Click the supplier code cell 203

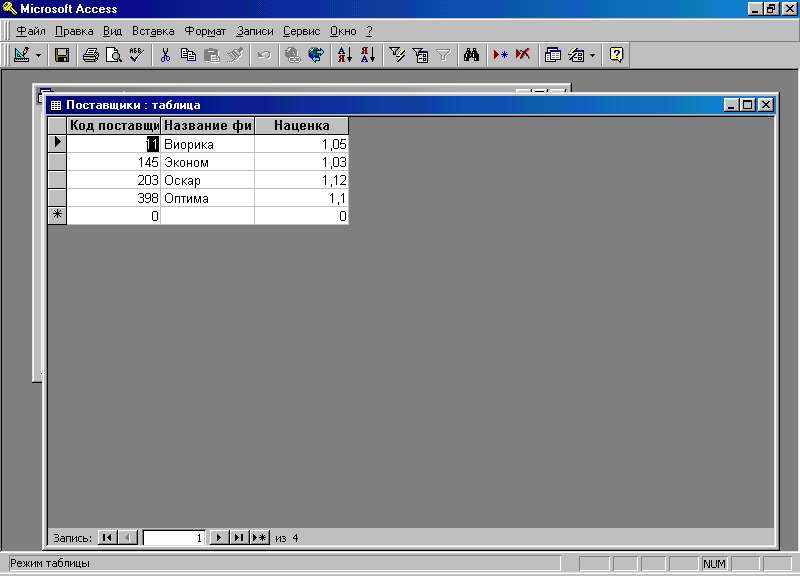[114, 180]
